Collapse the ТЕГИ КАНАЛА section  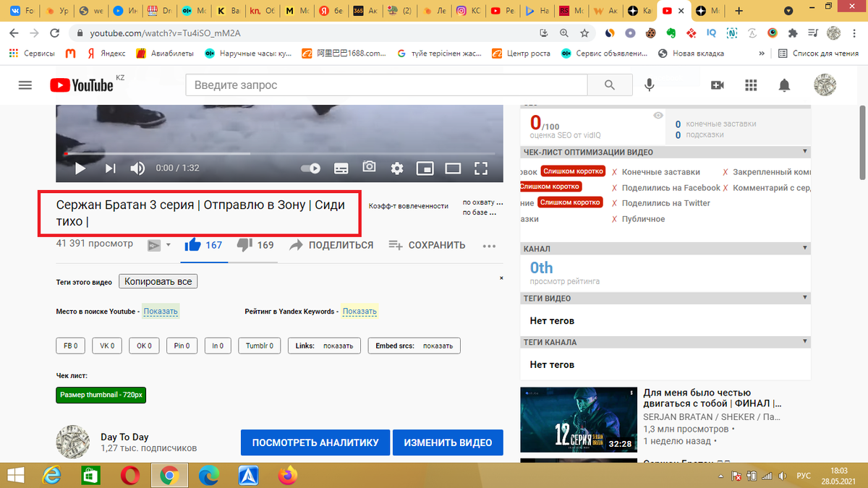click(x=804, y=342)
